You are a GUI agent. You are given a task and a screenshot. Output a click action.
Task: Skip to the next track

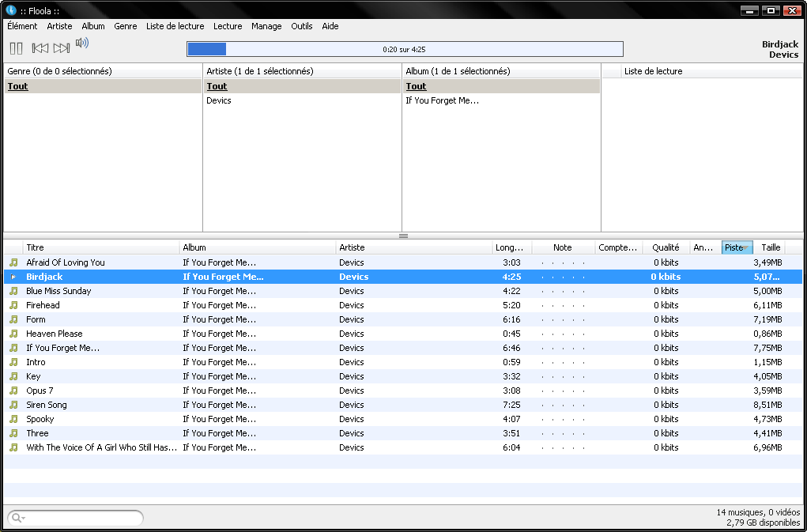61,48
